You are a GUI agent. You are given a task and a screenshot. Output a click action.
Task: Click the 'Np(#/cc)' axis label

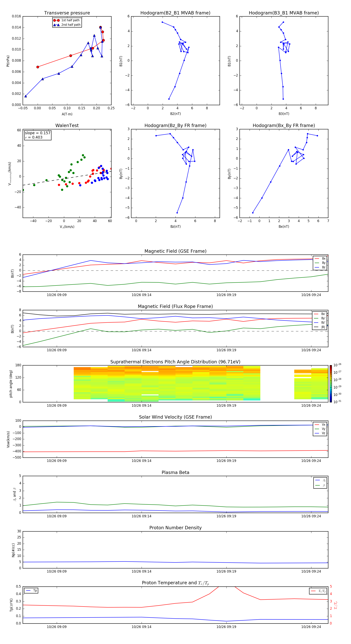(13, 550)
